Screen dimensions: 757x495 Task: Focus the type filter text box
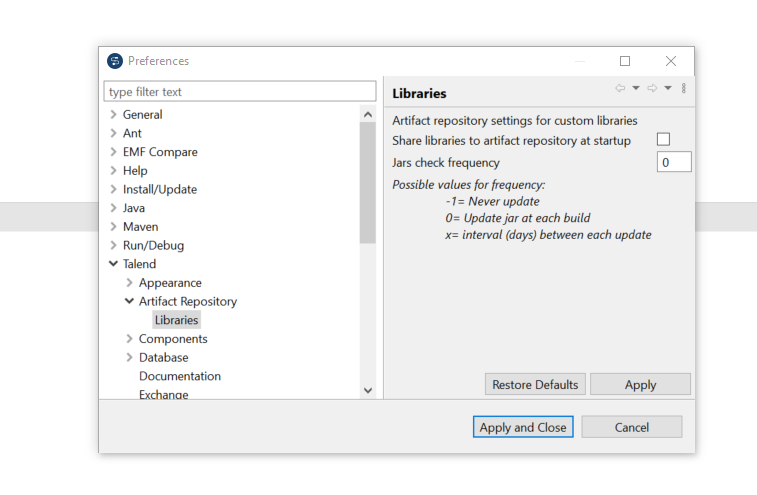[x=240, y=91]
